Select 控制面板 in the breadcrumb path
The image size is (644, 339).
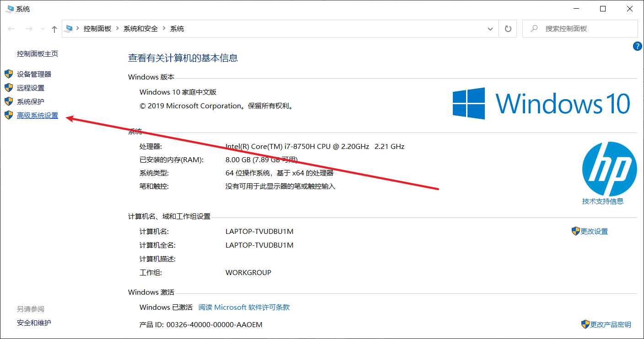[97, 28]
